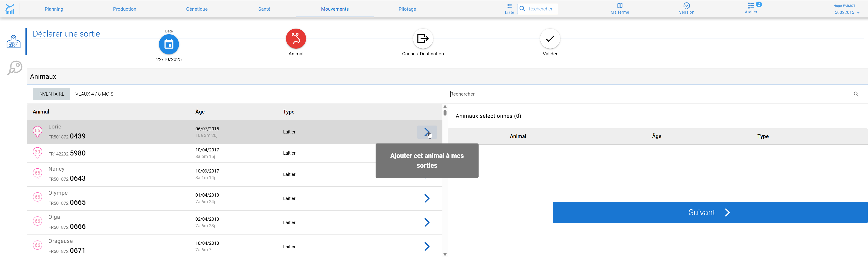This screenshot has width=868, height=269.
Task: Open the Production menu
Action: coord(125,9)
